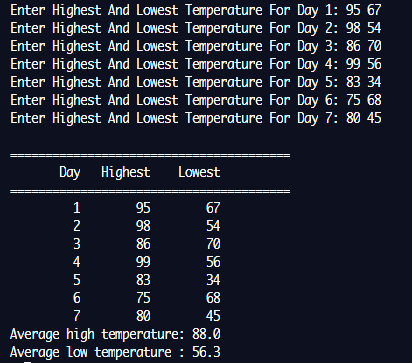Click the Day 7 input prompt line
Viewport: 412px width, 363px height.
tap(196, 118)
